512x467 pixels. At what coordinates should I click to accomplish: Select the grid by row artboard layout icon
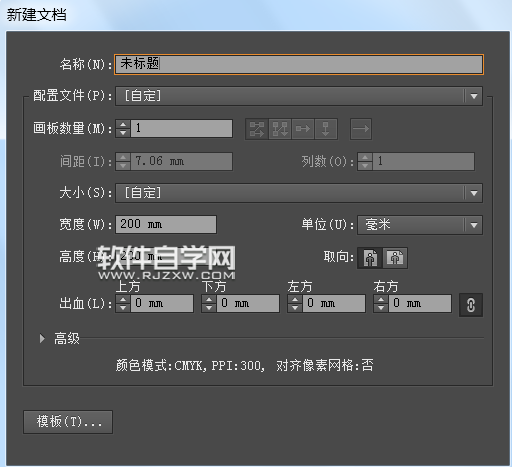tap(257, 129)
